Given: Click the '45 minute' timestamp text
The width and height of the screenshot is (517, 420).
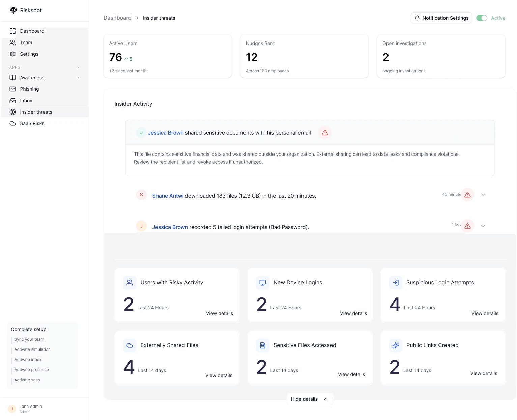Looking at the screenshot, I should coord(452,194).
